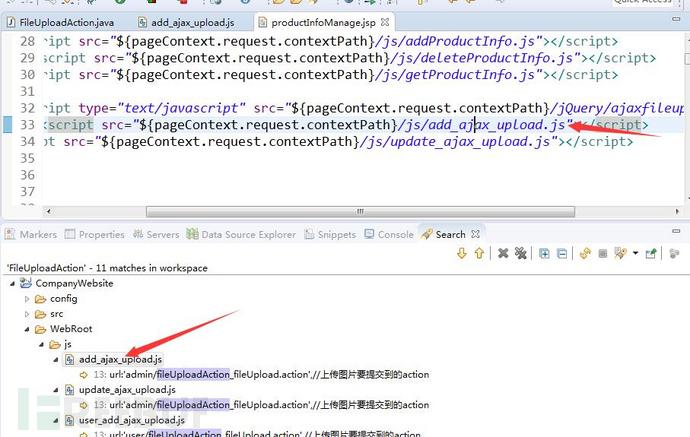The width and height of the screenshot is (690, 437).
Task: Close the Search view tab
Action: click(x=475, y=234)
